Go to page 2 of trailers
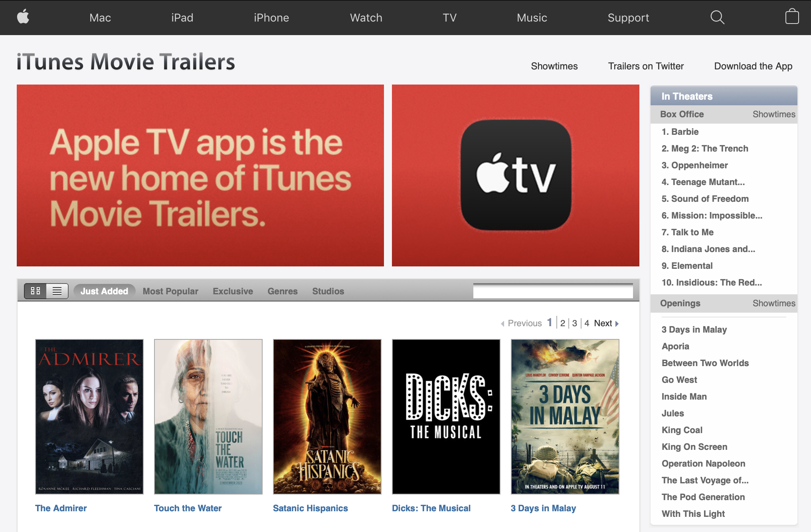The height and width of the screenshot is (532, 811). click(562, 323)
